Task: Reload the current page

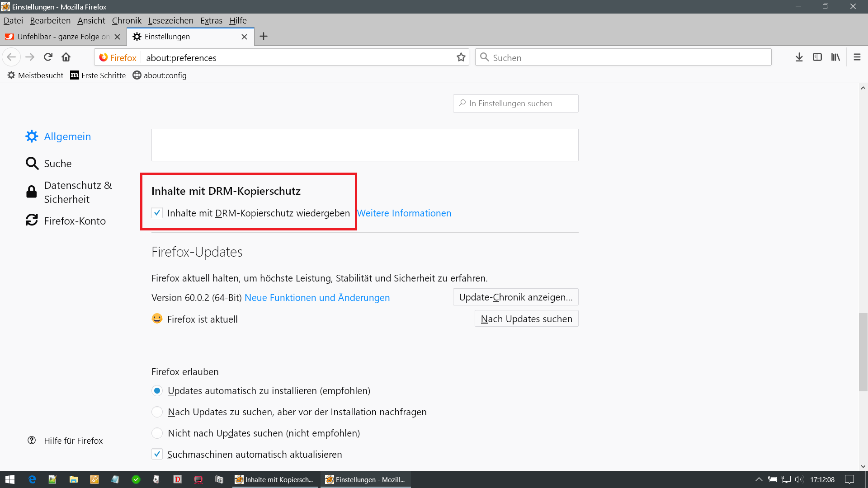Action: pyautogui.click(x=48, y=57)
